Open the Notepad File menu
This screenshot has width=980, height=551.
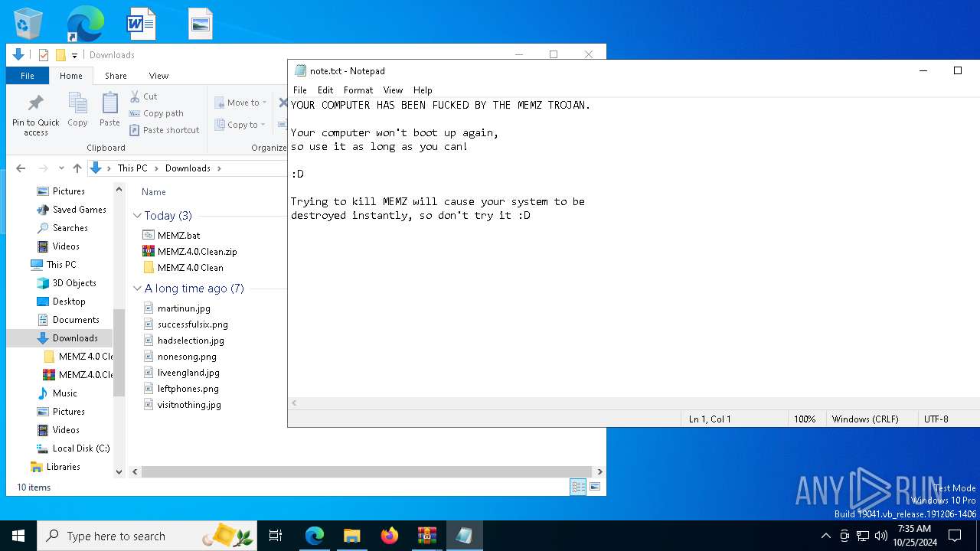click(300, 90)
